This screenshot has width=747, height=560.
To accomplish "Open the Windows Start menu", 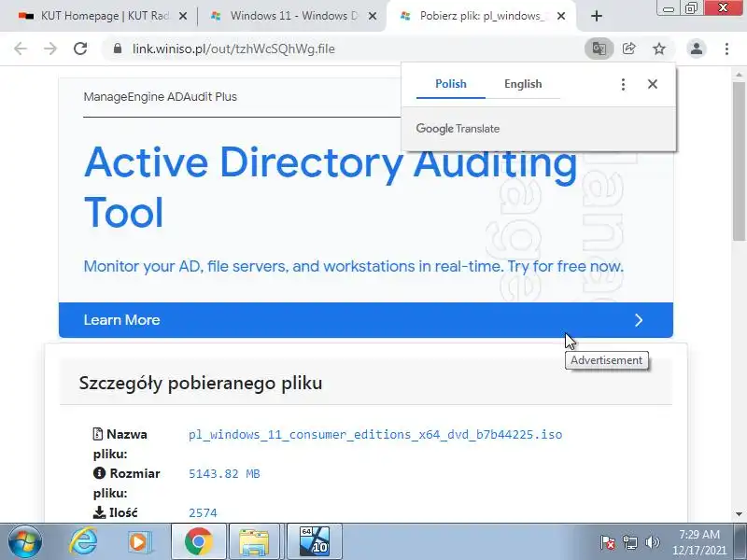I will (24, 542).
